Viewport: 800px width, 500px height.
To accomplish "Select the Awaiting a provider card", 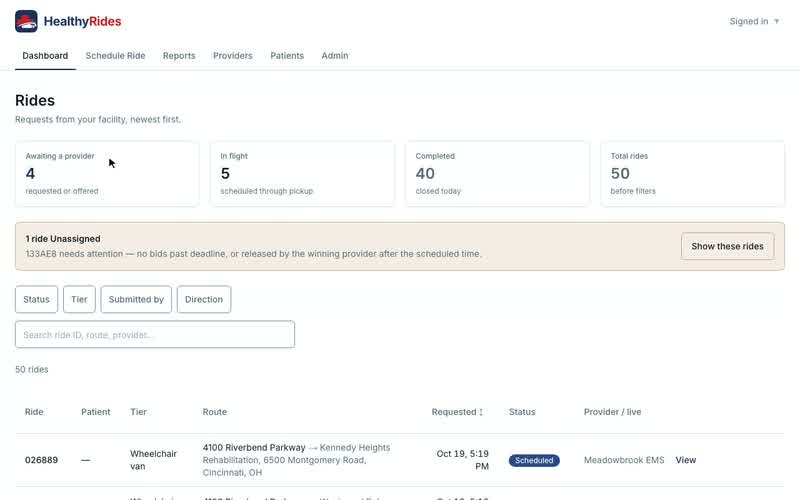I will [107, 174].
